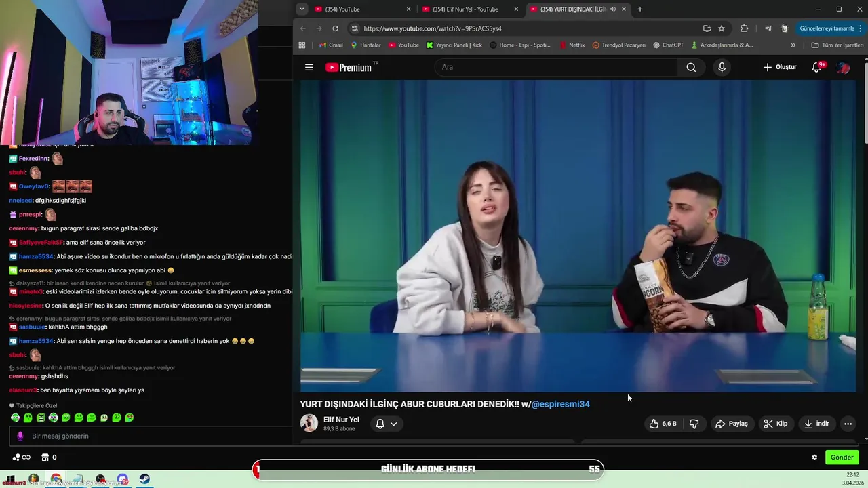Click the install app icon in address bar

(x=707, y=28)
